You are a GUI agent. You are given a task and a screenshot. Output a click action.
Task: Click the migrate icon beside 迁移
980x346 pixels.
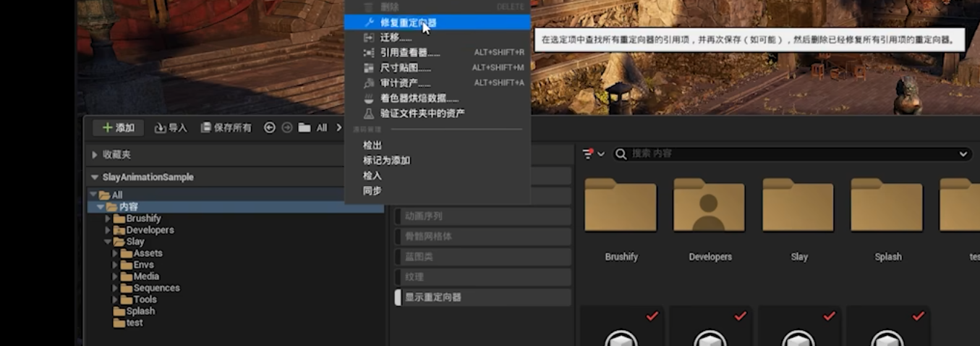point(369,38)
